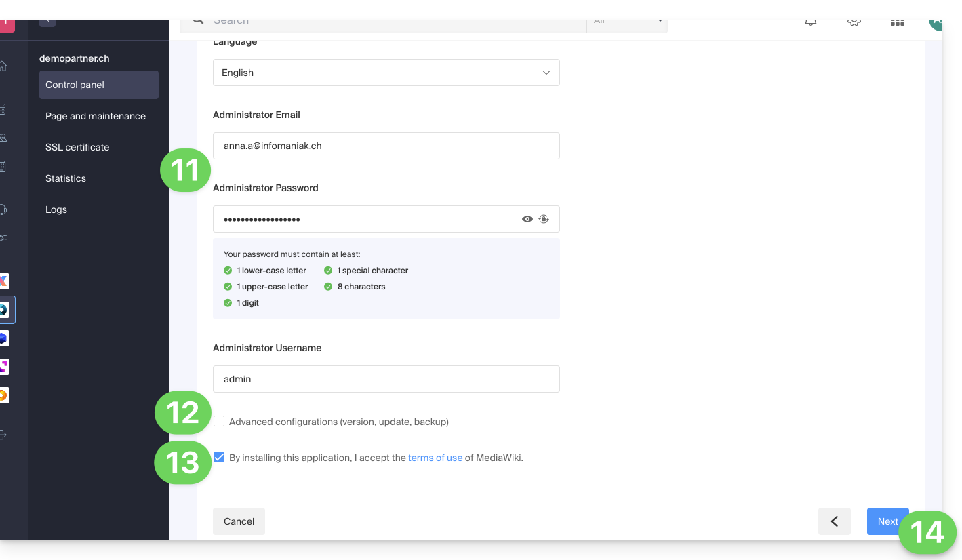Select SSL certificate in the sidebar
The image size is (962, 560).
[77, 147]
